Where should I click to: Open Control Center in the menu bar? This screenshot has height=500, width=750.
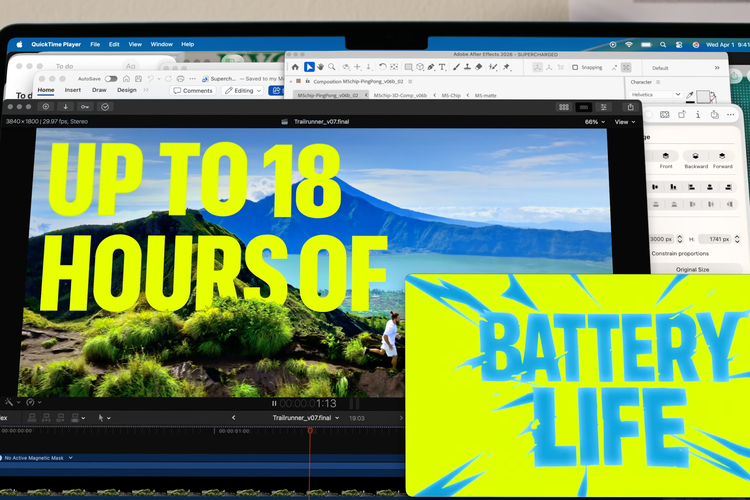point(679,44)
